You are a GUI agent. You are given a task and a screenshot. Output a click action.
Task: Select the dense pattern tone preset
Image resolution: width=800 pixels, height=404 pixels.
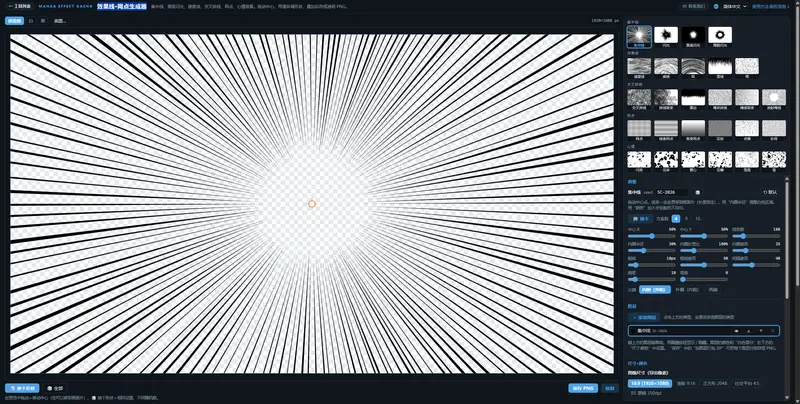tap(720, 130)
